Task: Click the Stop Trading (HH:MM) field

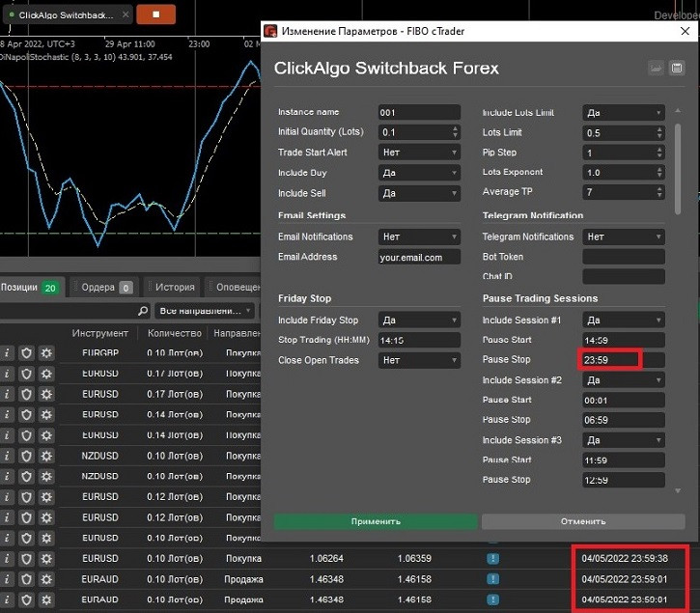Action: (419, 340)
